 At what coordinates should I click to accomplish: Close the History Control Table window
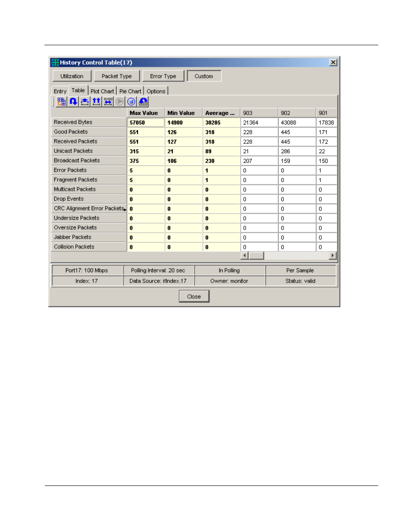[333, 62]
